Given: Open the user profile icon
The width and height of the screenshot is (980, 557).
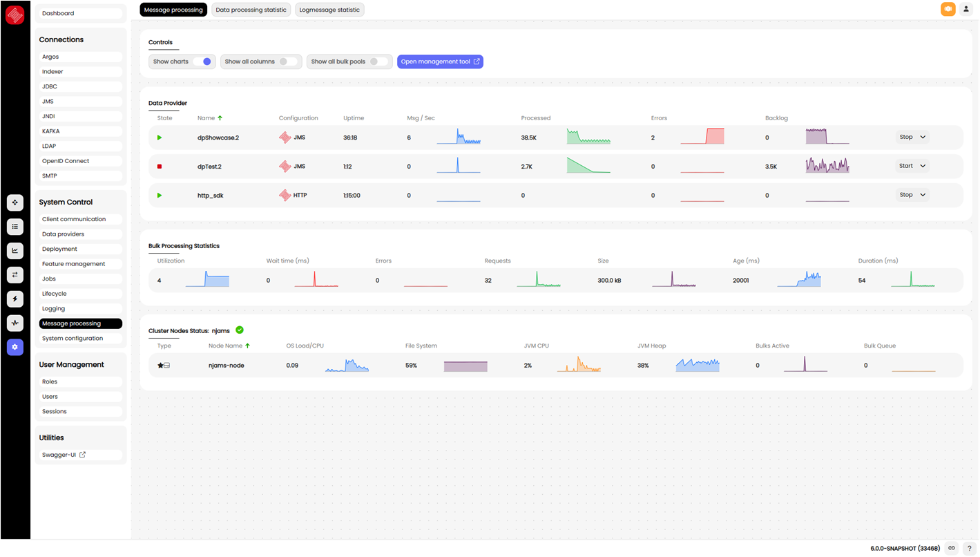Looking at the screenshot, I should coord(965,9).
